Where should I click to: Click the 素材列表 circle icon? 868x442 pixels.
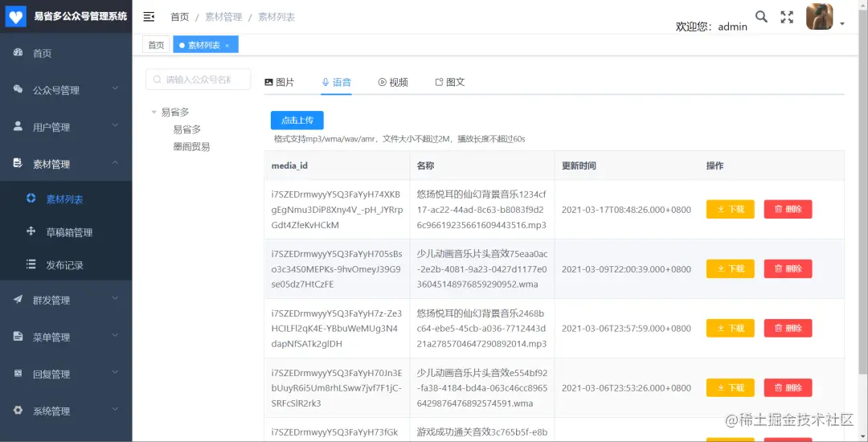click(31, 198)
